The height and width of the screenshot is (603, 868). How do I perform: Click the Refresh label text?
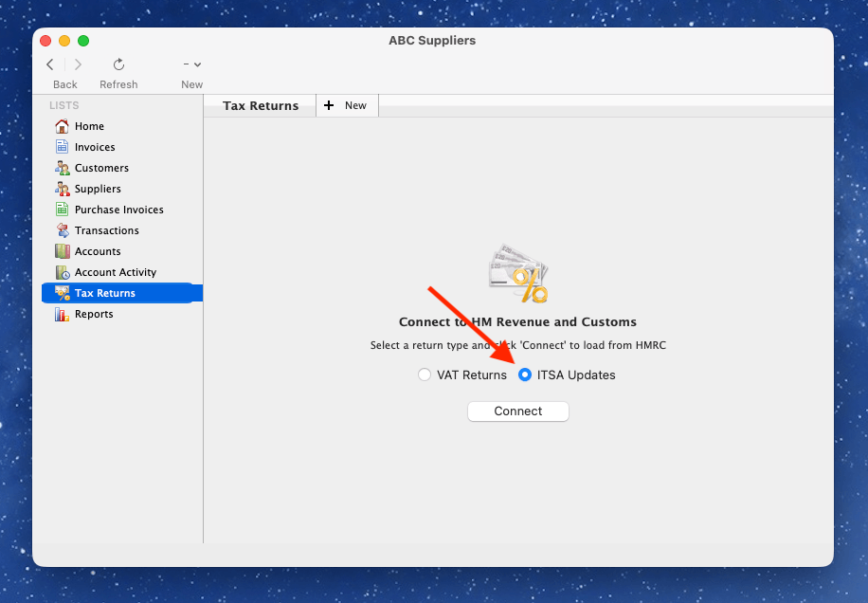tap(118, 84)
